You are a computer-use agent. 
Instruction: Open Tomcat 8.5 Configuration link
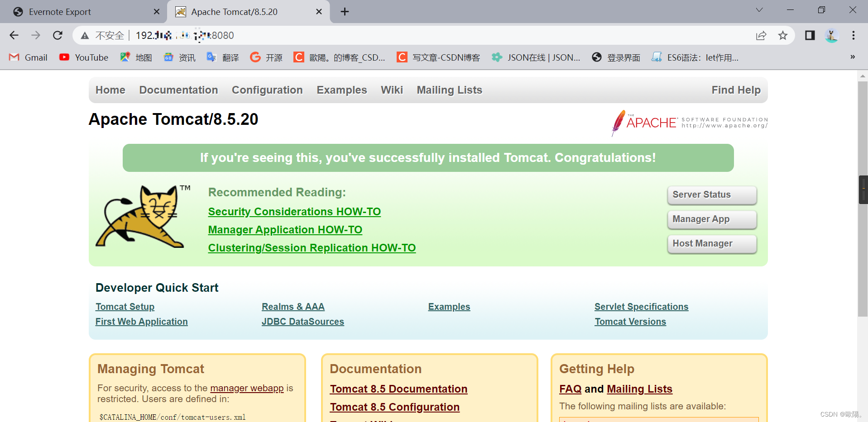pos(394,407)
